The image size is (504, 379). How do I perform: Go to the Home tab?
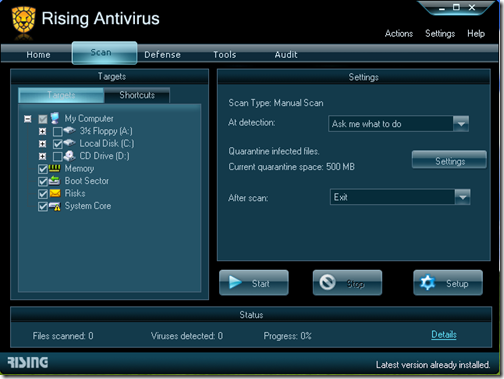pyautogui.click(x=38, y=55)
